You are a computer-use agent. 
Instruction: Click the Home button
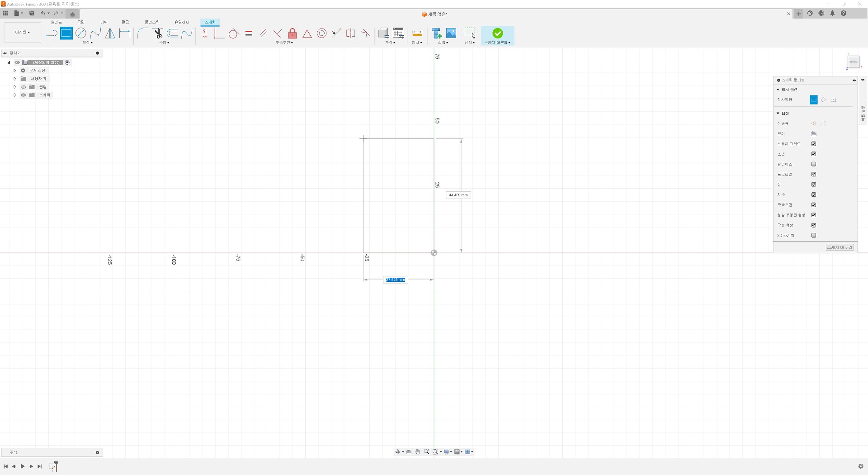tap(72, 14)
